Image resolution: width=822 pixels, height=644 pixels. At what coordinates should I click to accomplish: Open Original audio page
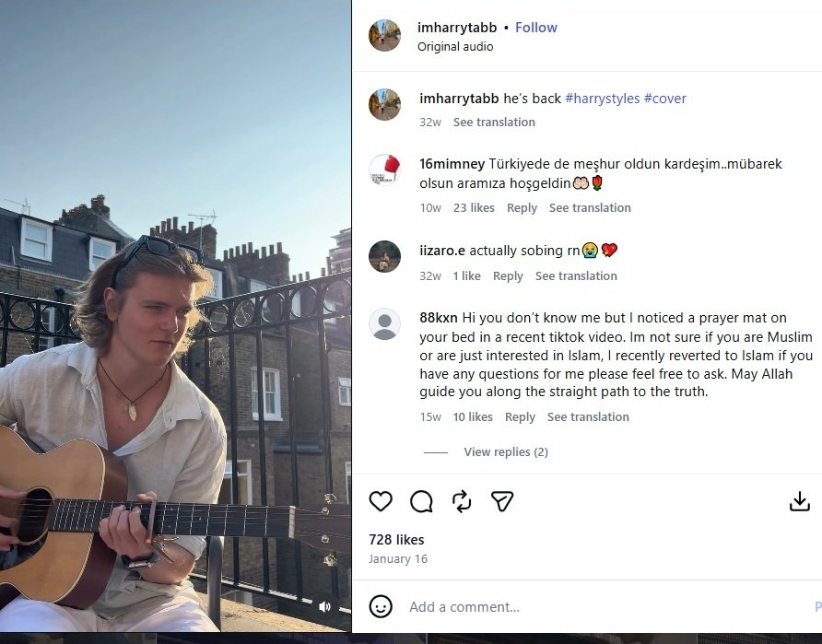pos(455,47)
